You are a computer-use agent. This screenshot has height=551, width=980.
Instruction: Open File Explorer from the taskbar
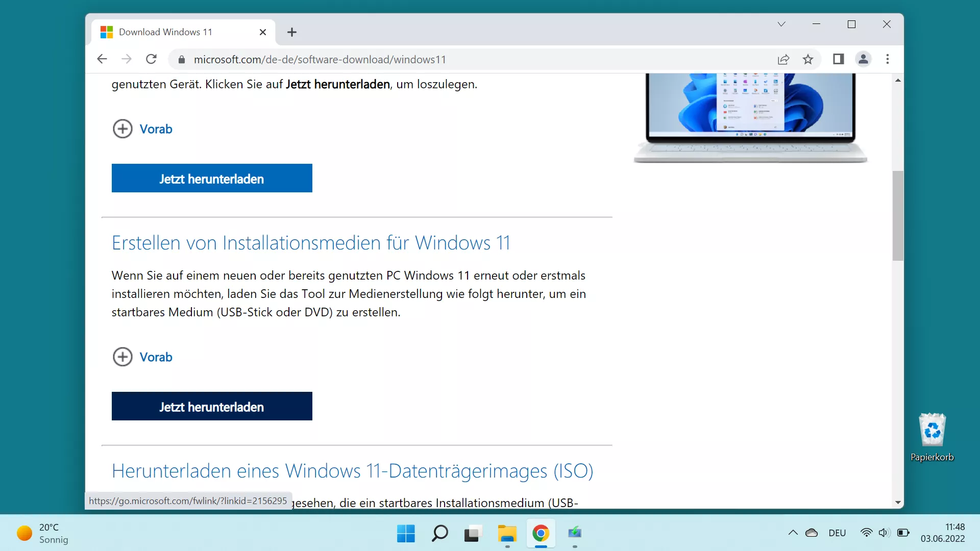(507, 533)
